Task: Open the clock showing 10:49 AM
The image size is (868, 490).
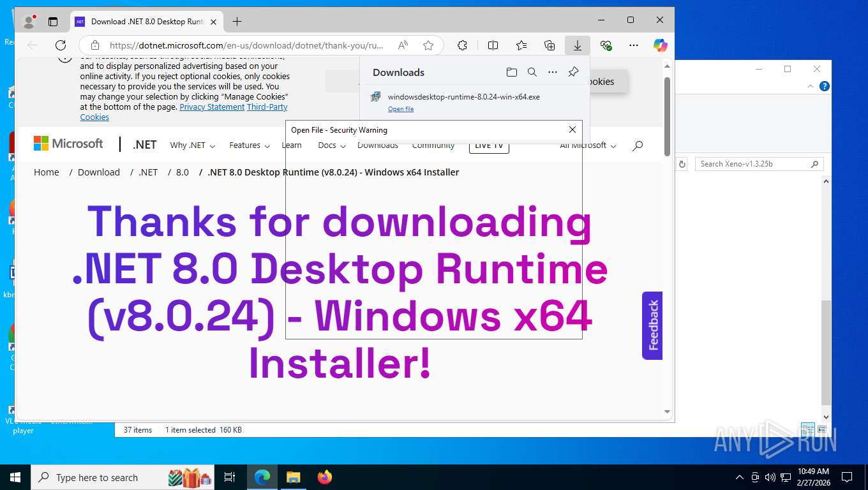Action: point(813,477)
